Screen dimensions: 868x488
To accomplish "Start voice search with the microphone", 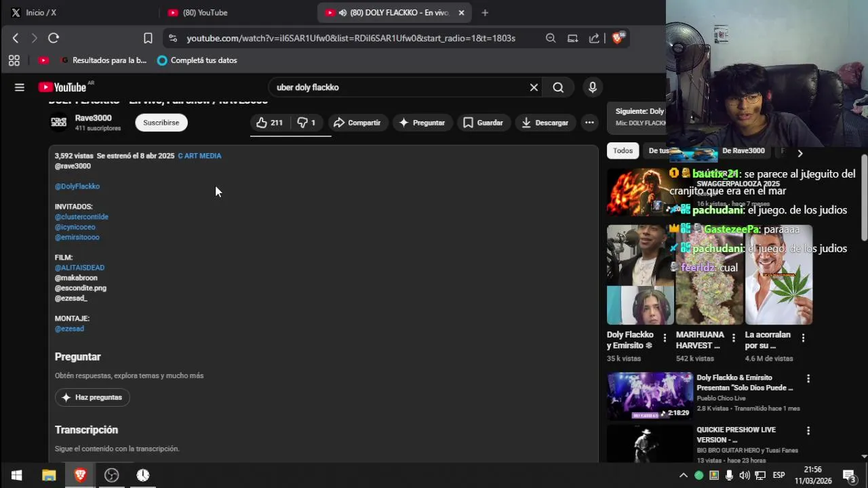I will [x=593, y=87].
